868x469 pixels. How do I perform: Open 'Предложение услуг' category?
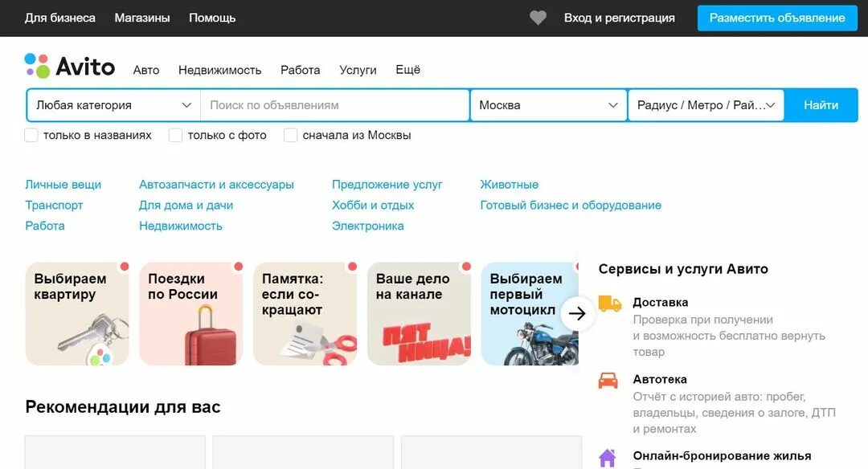(387, 185)
